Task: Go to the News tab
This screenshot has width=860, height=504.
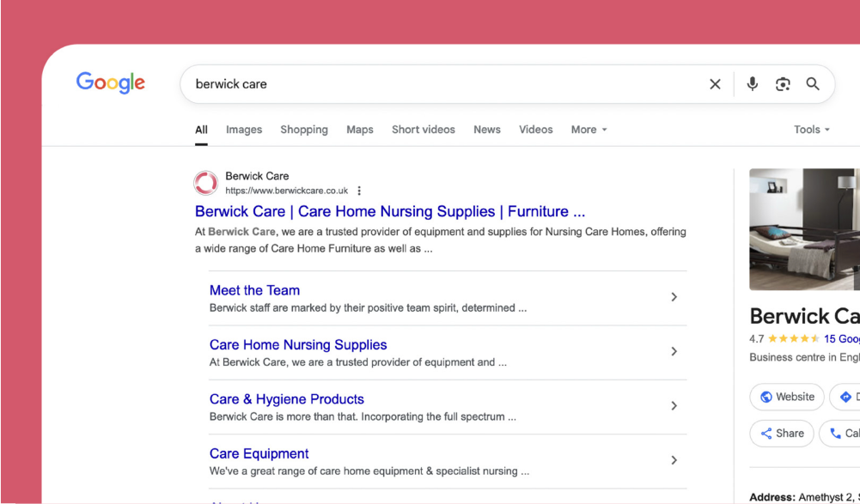Action: pyautogui.click(x=487, y=130)
